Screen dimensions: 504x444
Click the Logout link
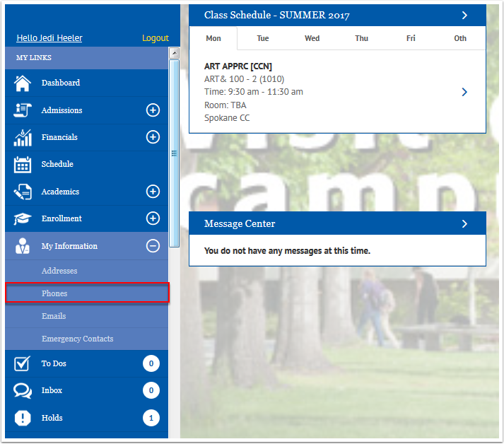coord(156,38)
